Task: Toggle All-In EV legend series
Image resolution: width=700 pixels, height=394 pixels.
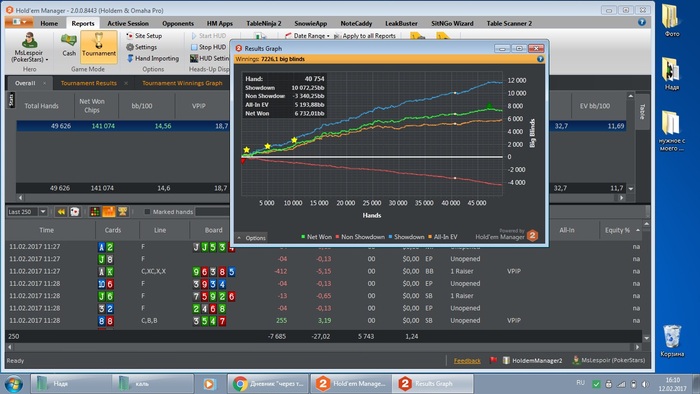Action: (x=443, y=237)
